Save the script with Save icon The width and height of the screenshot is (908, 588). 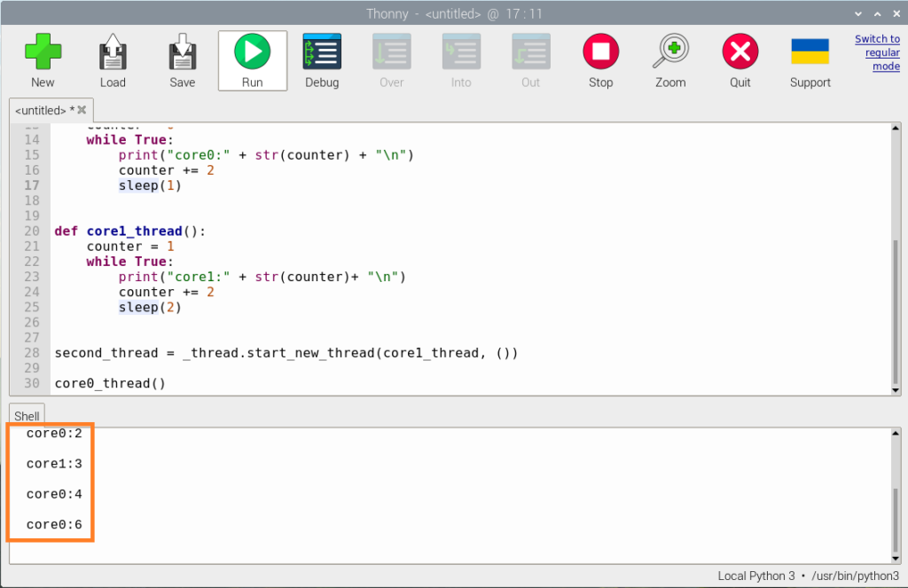182,60
